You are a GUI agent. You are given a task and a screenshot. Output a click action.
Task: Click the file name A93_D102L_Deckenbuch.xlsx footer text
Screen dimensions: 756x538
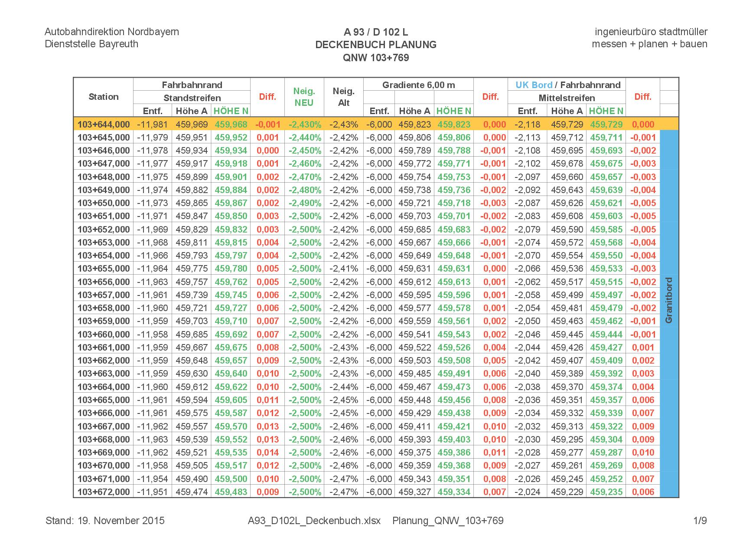(314, 521)
